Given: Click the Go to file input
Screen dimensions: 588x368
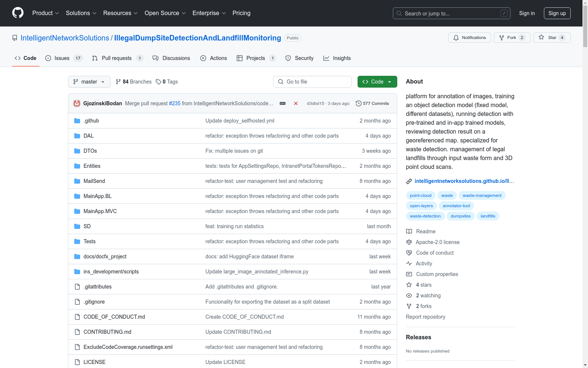Looking at the screenshot, I should [x=312, y=82].
